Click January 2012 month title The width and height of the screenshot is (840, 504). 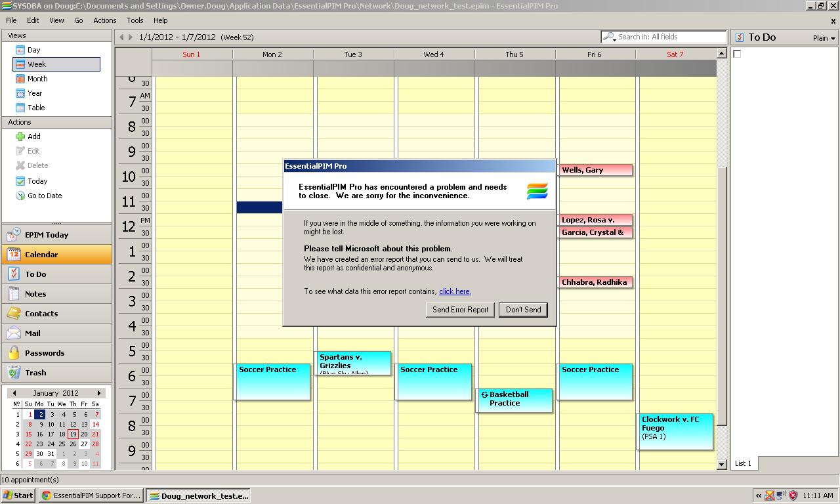click(x=56, y=393)
